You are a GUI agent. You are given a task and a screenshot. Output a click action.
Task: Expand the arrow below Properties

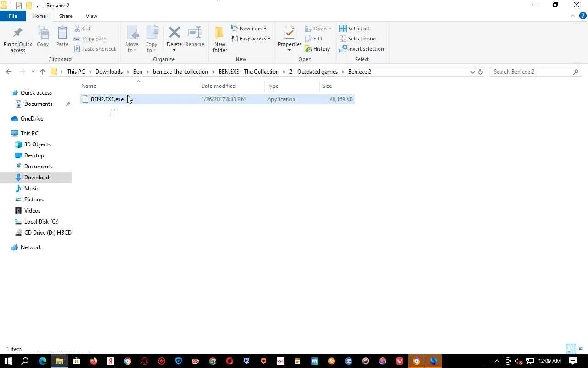click(x=289, y=50)
